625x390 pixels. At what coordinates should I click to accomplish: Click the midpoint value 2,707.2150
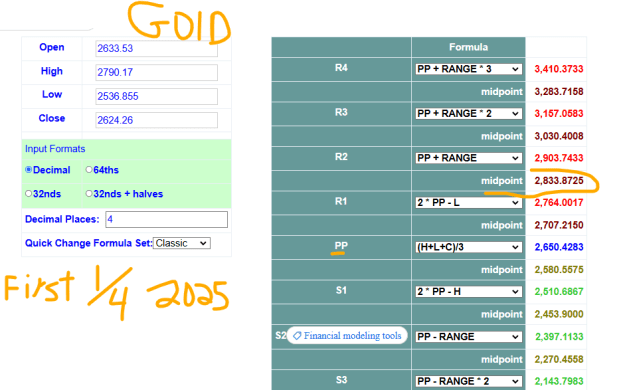point(559,225)
